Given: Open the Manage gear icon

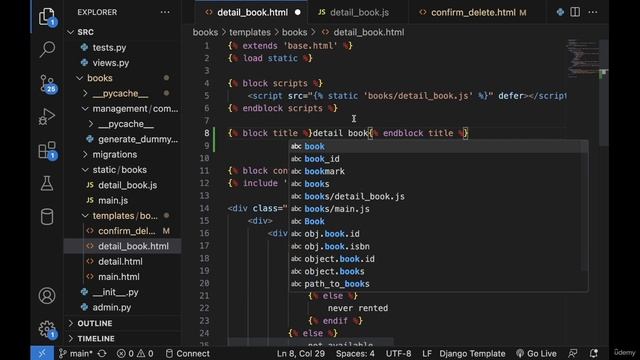Looking at the screenshot, I should tap(47, 329).
